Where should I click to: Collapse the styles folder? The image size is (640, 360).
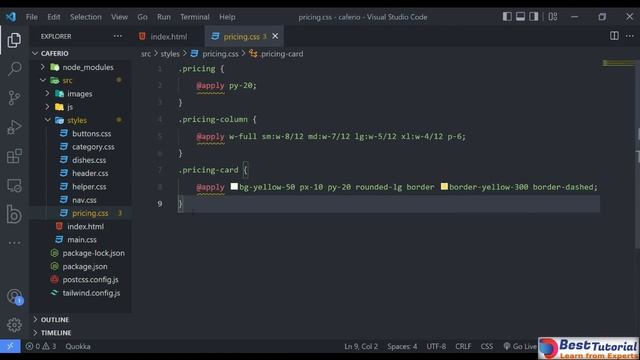click(x=77, y=120)
